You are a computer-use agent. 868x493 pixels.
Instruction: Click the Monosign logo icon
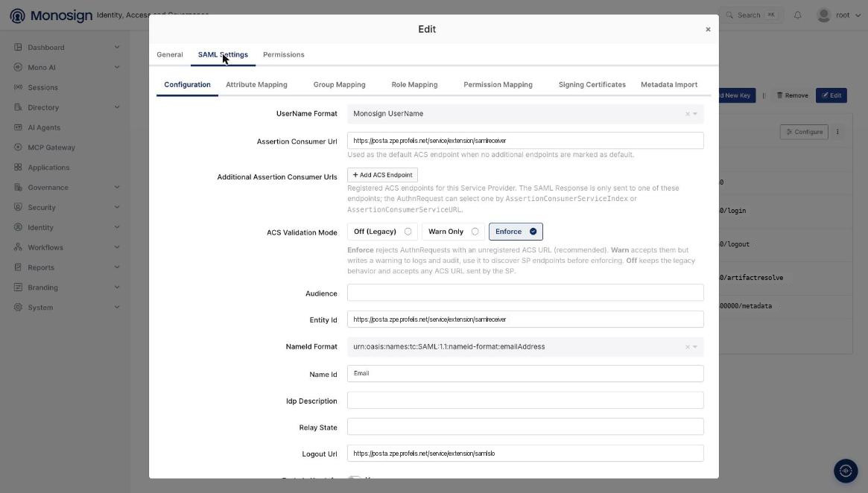tap(18, 16)
